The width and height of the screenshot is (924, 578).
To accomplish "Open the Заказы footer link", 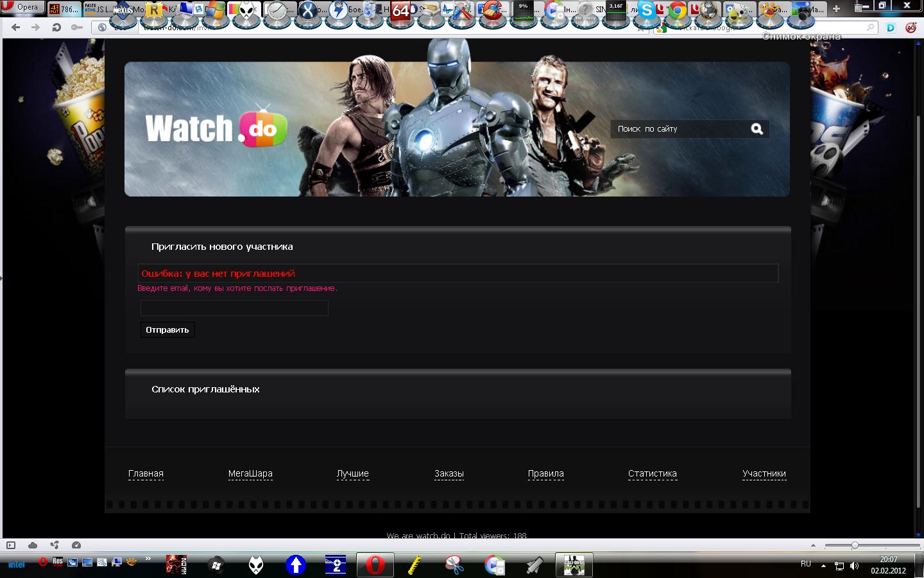I will coord(449,474).
